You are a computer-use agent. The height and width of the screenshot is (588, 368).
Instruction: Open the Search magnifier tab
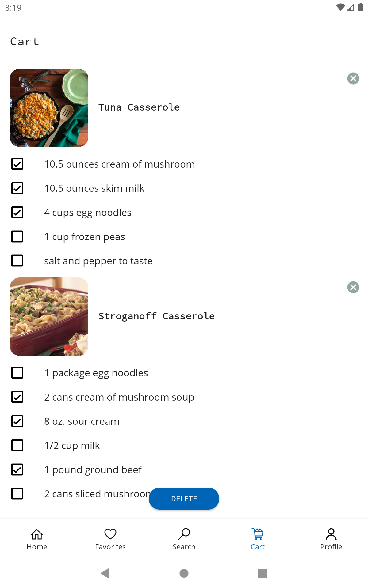[x=184, y=539]
